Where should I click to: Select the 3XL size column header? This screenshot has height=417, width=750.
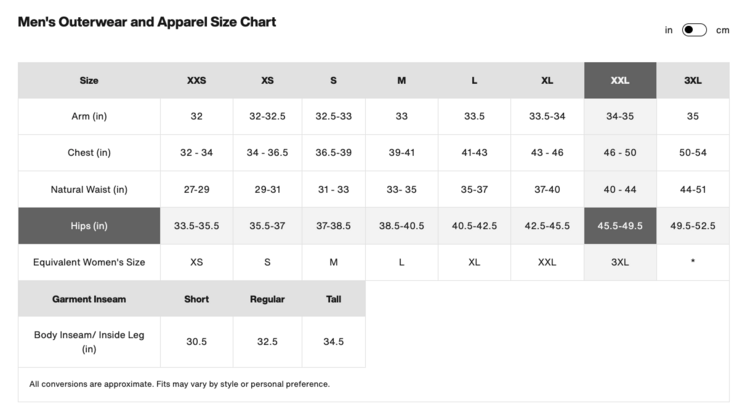(x=693, y=80)
